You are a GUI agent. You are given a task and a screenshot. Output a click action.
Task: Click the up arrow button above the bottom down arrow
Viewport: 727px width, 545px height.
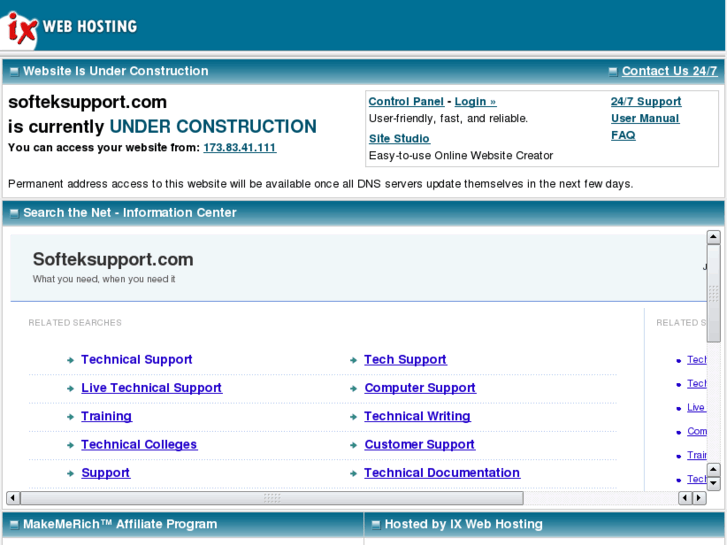click(x=713, y=470)
